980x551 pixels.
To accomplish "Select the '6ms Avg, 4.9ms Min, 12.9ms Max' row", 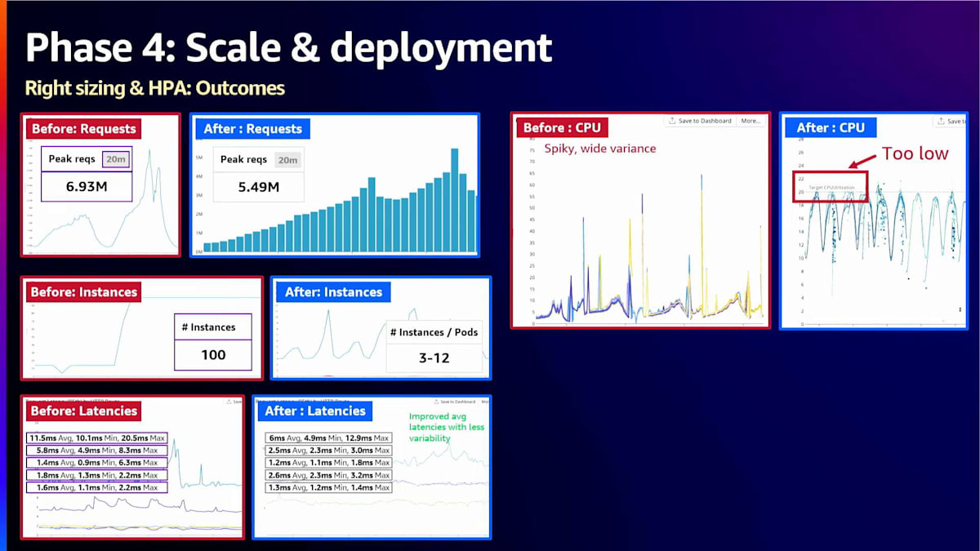I will point(328,438).
